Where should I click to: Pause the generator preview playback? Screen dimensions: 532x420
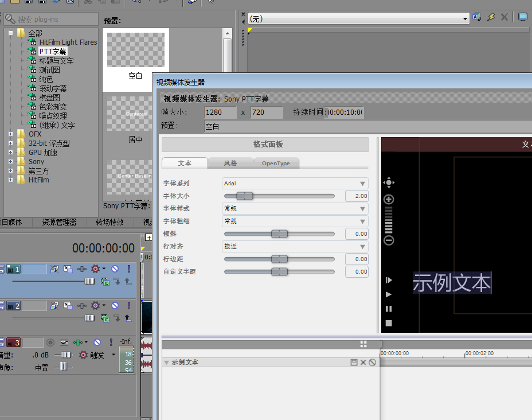(x=389, y=309)
